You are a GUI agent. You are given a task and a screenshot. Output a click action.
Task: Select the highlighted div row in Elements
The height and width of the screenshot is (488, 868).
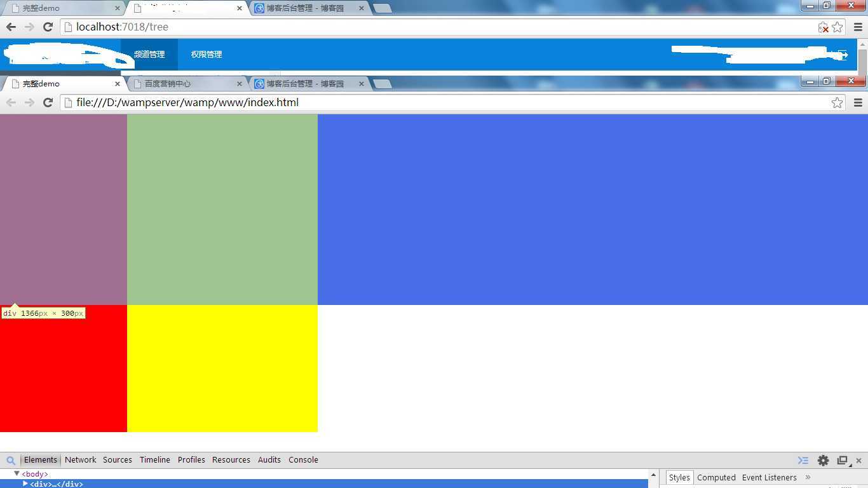pyautogui.click(x=324, y=484)
